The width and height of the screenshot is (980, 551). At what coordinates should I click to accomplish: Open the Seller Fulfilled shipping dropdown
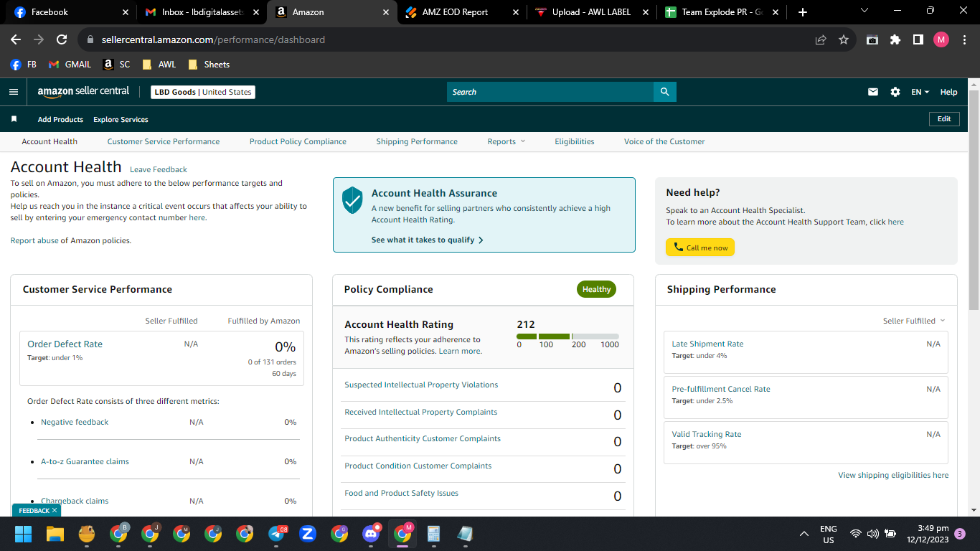coord(914,321)
